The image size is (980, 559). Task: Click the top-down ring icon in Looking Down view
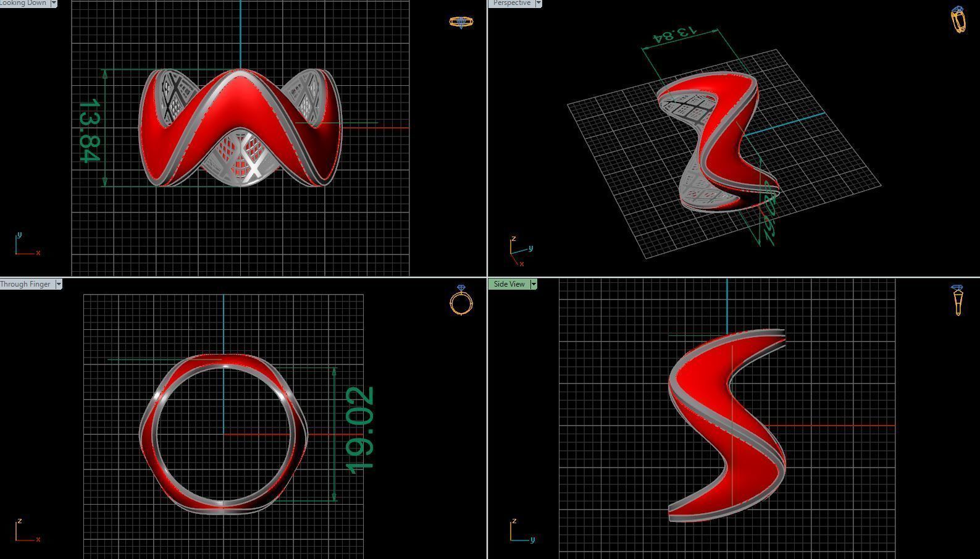(x=461, y=22)
